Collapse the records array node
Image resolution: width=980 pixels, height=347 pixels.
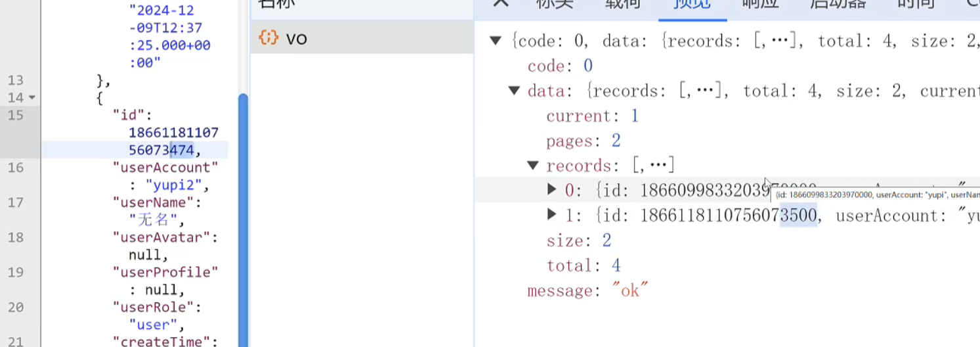coord(533,165)
